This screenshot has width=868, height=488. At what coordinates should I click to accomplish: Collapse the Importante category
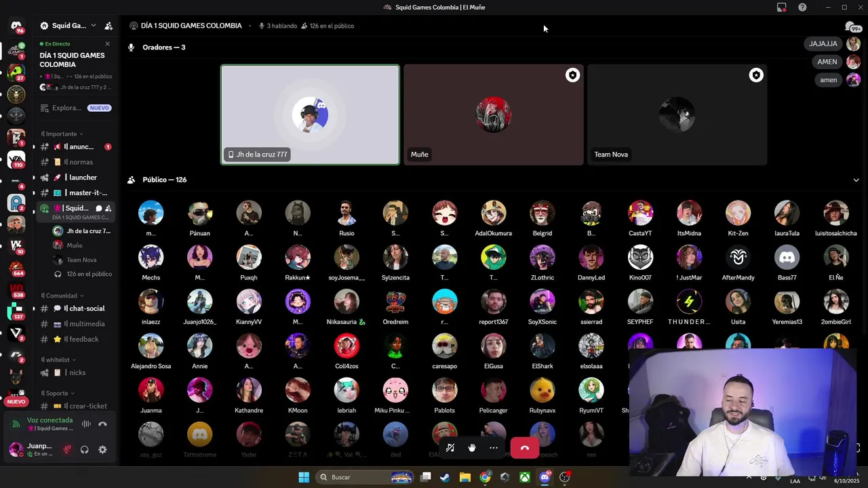point(62,134)
